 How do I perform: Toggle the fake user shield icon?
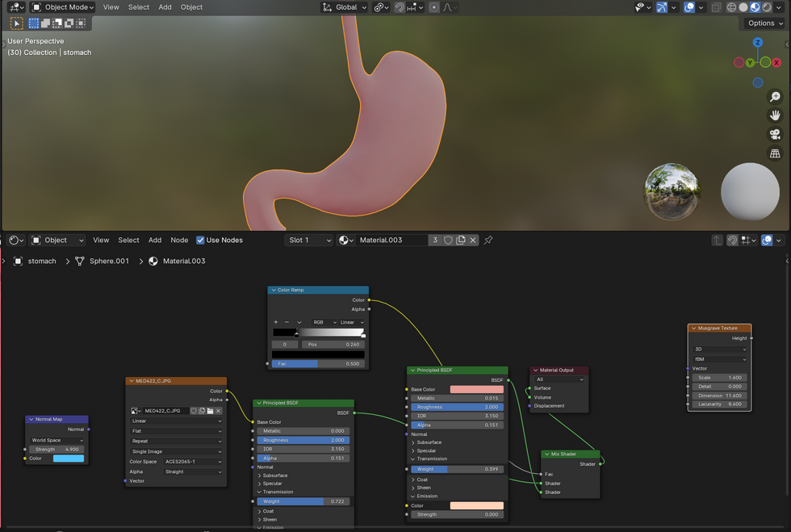click(448, 241)
